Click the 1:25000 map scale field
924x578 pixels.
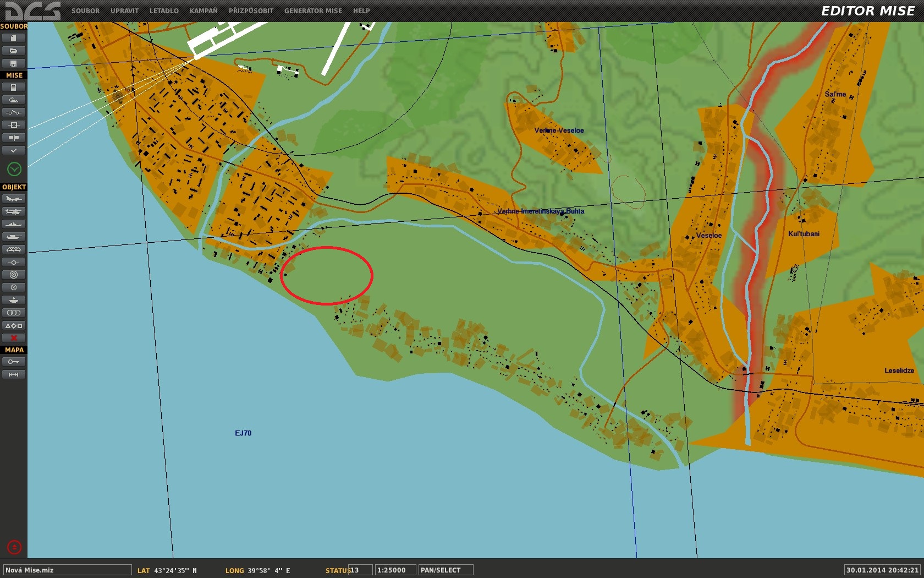tap(395, 570)
